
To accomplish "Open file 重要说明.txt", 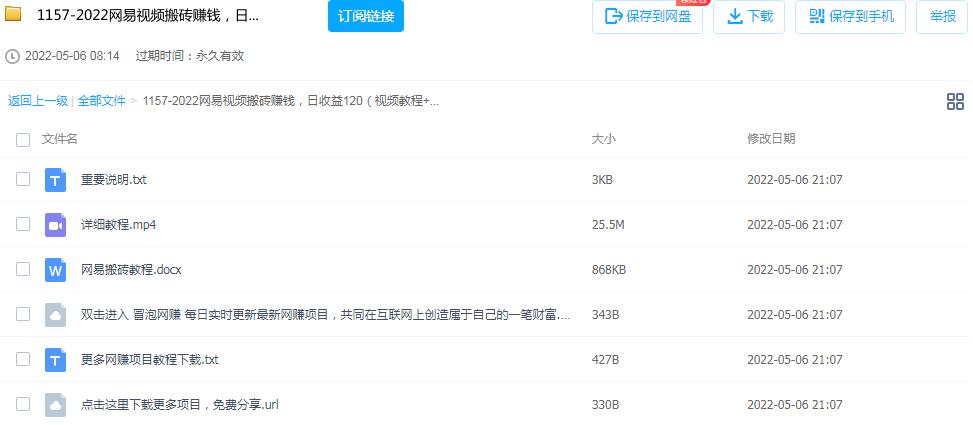I will (x=114, y=180).
